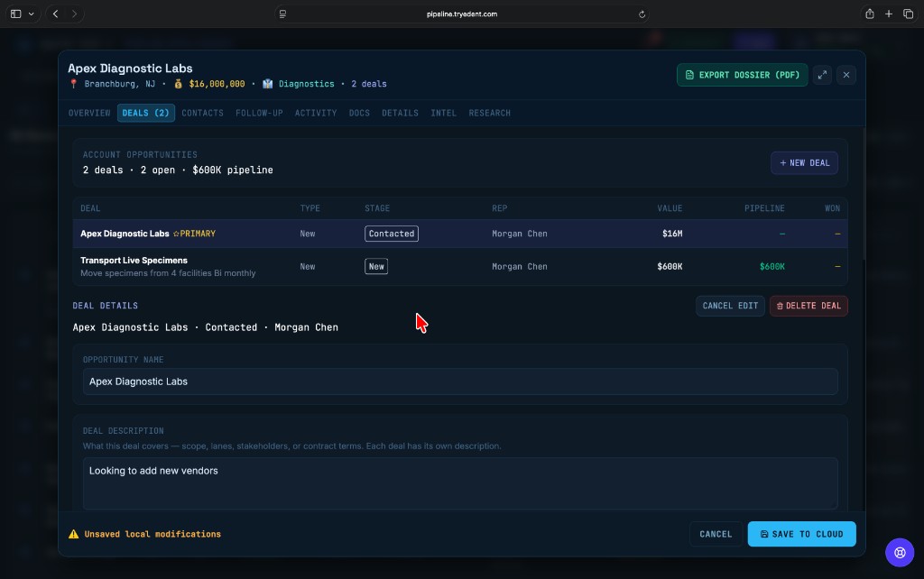
Task: Open the Follow-Up tab
Action: (259, 113)
